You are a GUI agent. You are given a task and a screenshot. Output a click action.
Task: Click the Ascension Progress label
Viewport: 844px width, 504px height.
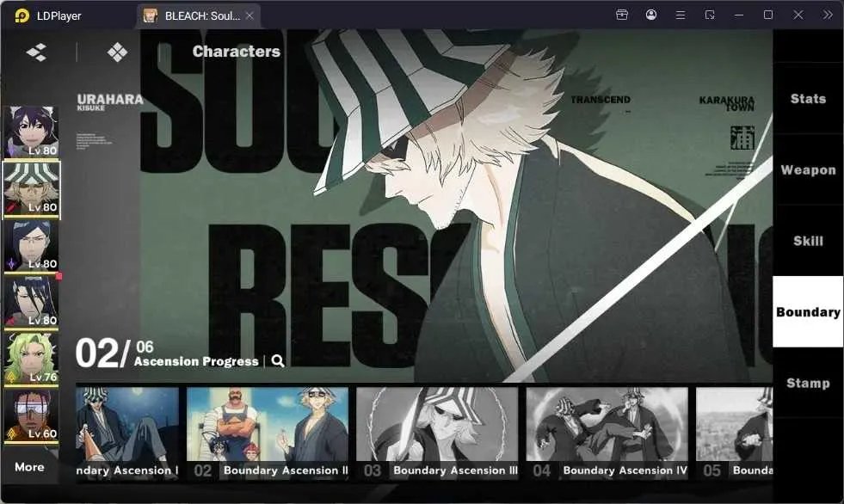196,361
